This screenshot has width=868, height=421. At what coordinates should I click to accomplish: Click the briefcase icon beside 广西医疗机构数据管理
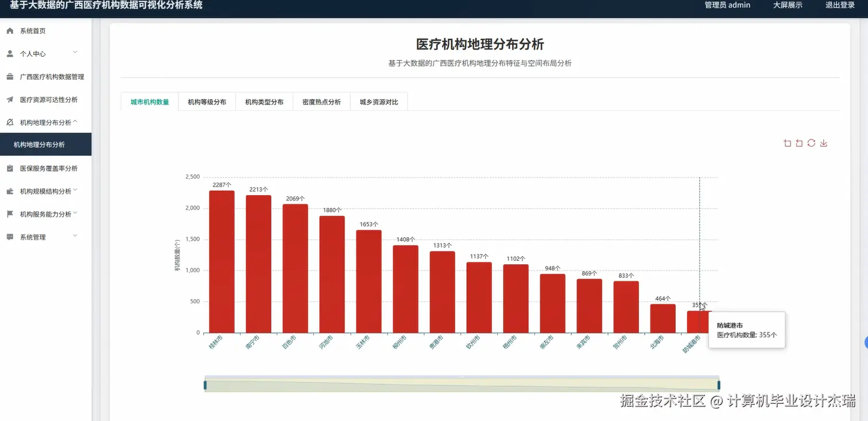10,77
